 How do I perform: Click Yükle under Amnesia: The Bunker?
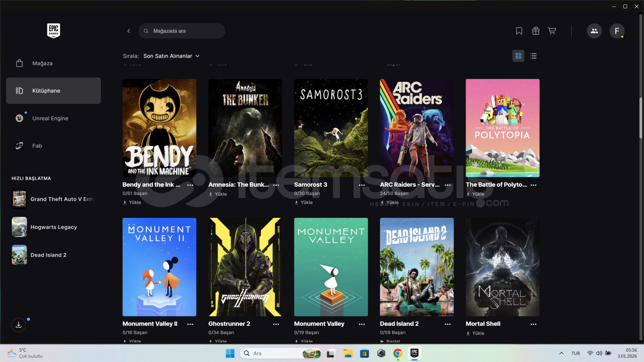pos(218,194)
